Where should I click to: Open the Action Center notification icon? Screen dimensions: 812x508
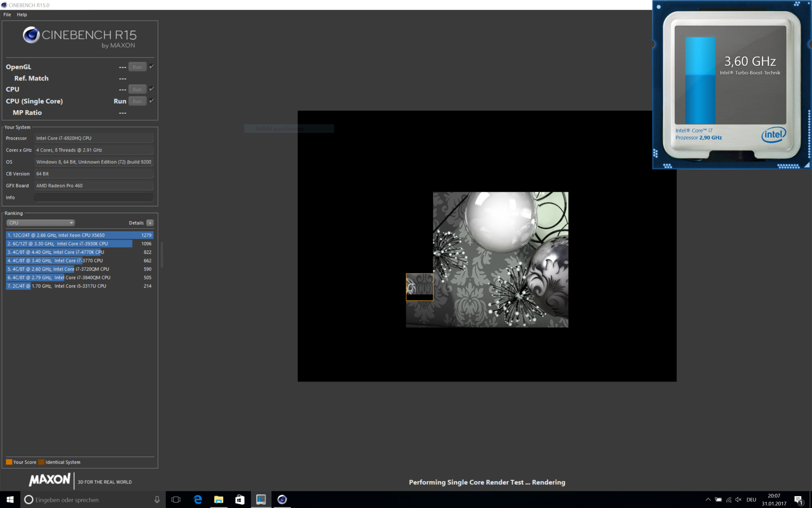(798, 500)
